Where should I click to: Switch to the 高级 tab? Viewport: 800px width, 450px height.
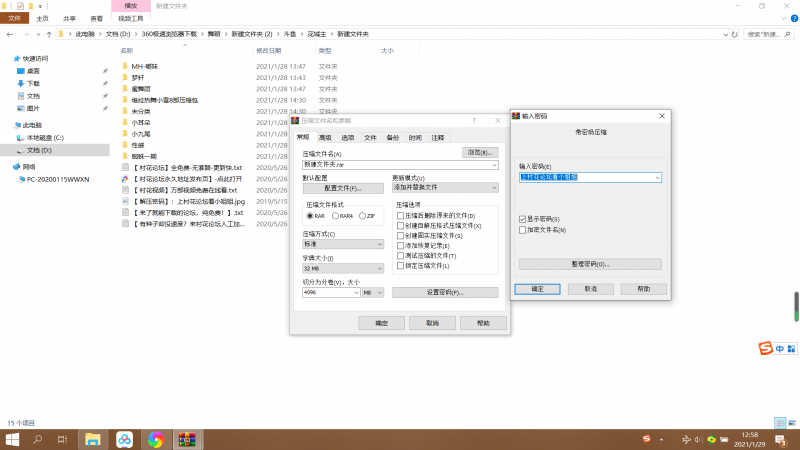coord(325,137)
